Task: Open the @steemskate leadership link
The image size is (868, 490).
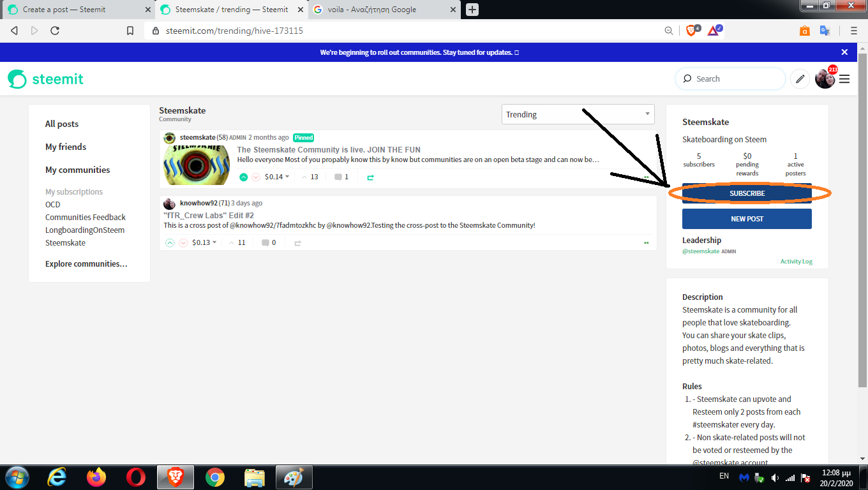Action: pos(701,251)
